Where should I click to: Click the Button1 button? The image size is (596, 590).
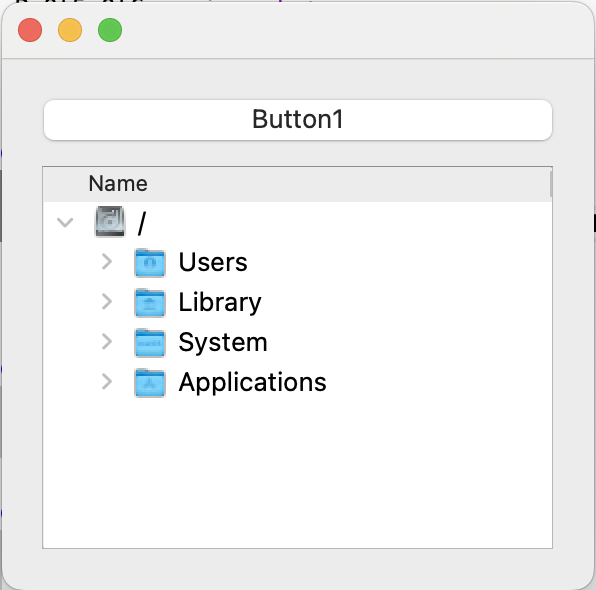[298, 120]
